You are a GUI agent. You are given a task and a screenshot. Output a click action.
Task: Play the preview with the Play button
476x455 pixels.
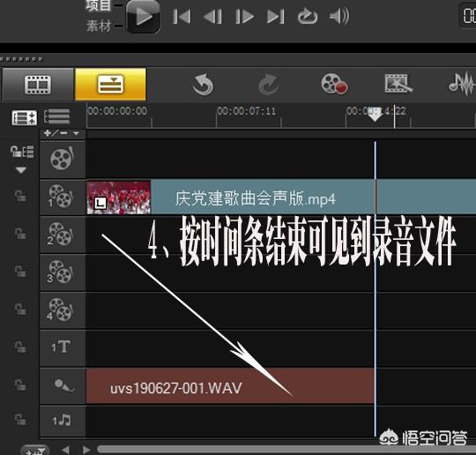coord(143,16)
